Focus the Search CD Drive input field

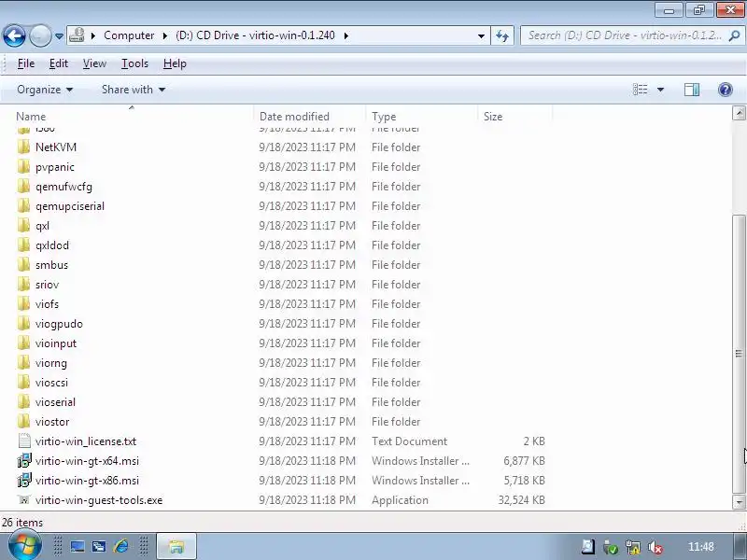[x=624, y=35]
